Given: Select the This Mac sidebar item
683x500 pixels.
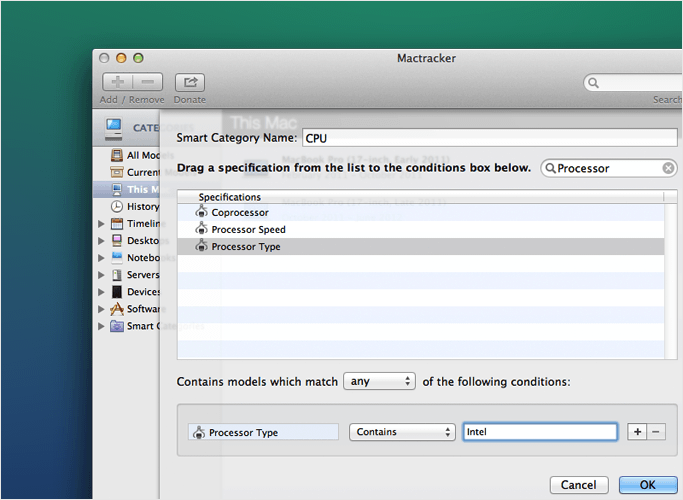Looking at the screenshot, I should point(126,189).
